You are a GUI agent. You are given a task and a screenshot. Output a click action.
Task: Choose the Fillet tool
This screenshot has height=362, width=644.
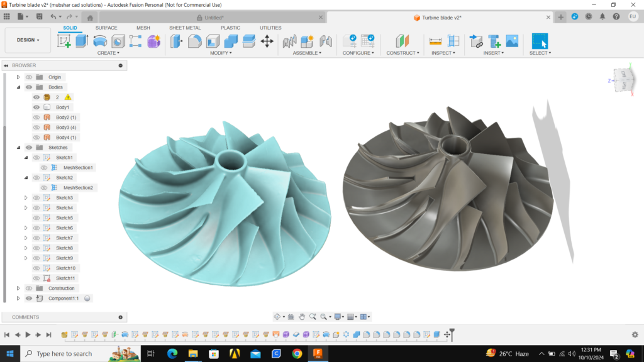pyautogui.click(x=195, y=41)
